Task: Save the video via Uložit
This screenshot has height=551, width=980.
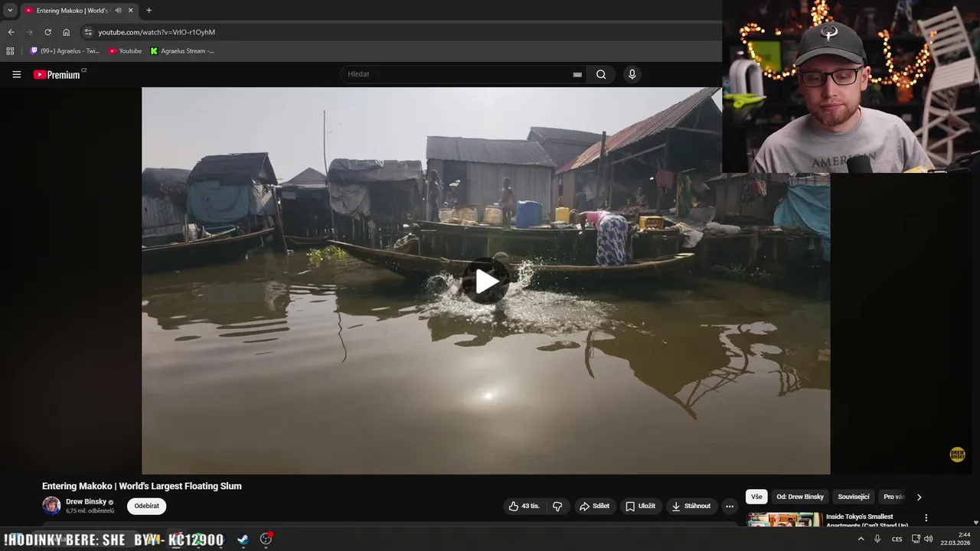Action: pyautogui.click(x=641, y=506)
